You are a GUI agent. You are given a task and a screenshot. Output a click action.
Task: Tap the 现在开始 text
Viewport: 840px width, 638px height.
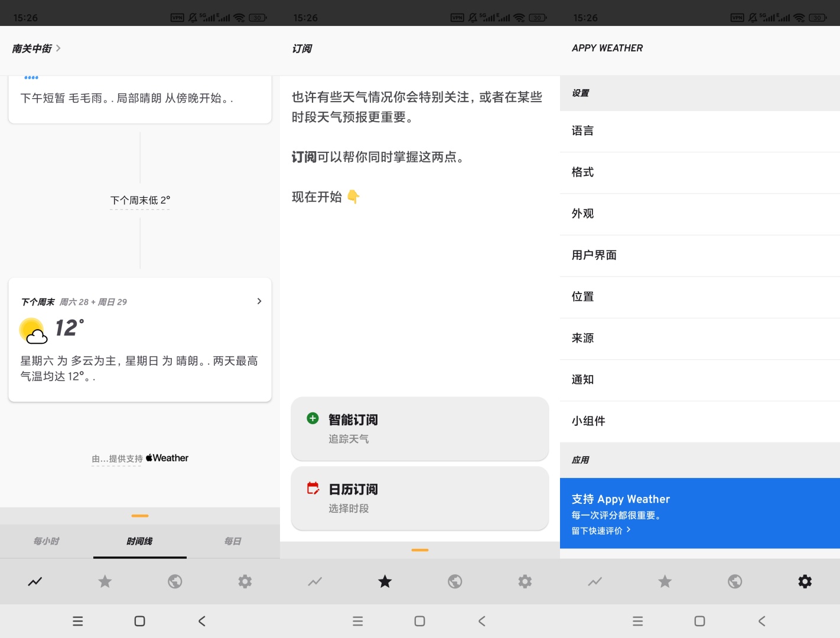(317, 197)
